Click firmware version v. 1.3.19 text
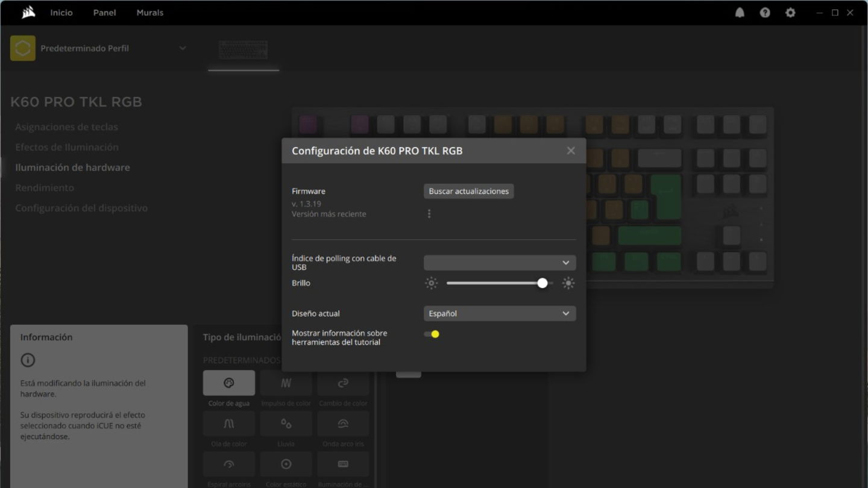 click(x=306, y=204)
